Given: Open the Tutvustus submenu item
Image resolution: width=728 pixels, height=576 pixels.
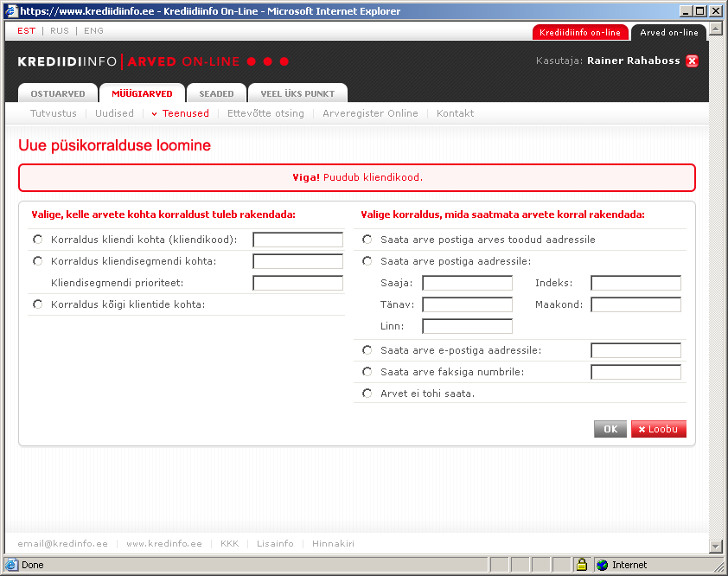Looking at the screenshot, I should (54, 113).
